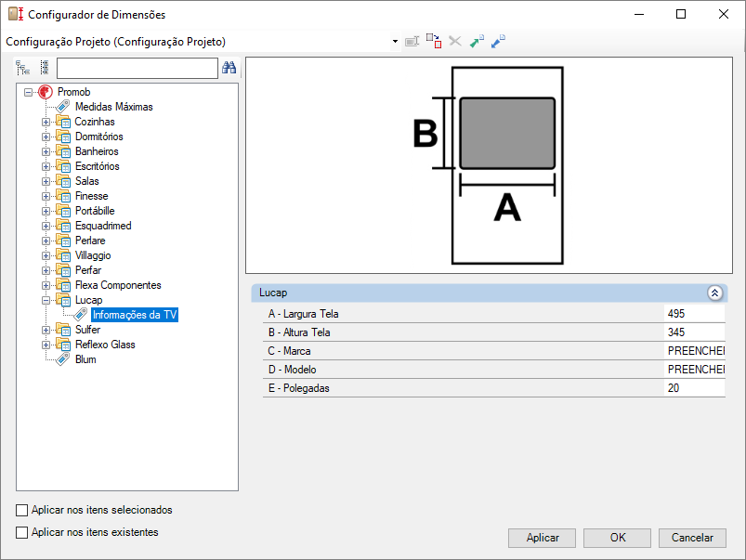Screen dimensions: 746x560
Task: Edit the D - Modelo value field
Action: coord(694,370)
